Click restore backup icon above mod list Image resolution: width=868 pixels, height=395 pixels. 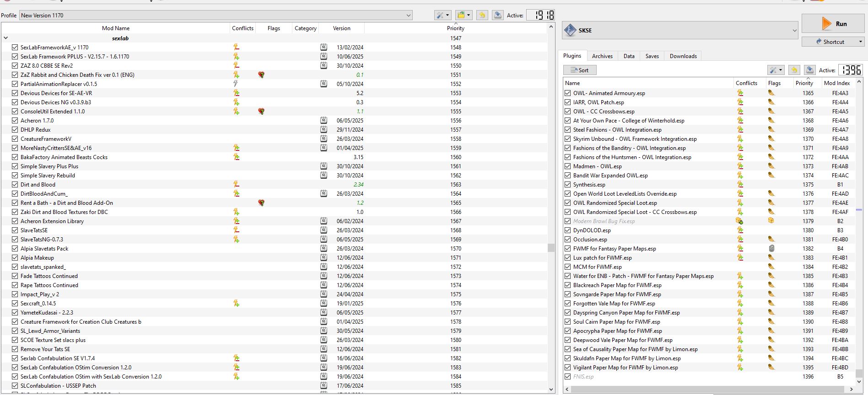coord(482,15)
